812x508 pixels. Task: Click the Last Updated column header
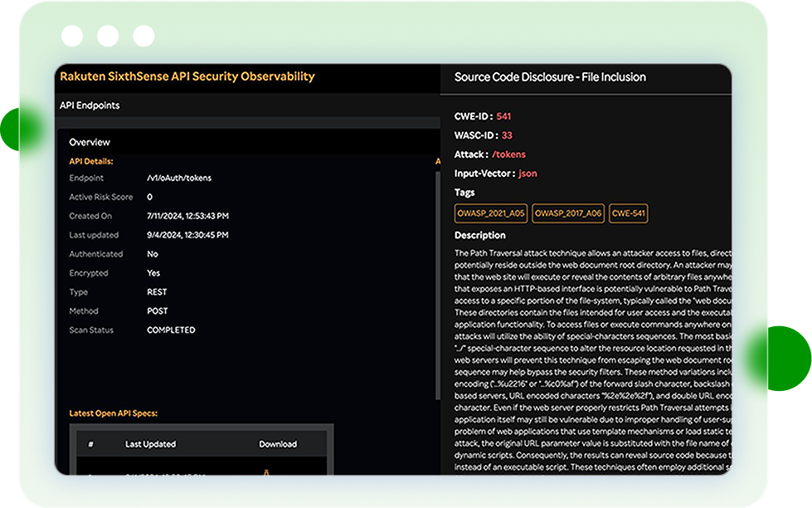pos(150,444)
